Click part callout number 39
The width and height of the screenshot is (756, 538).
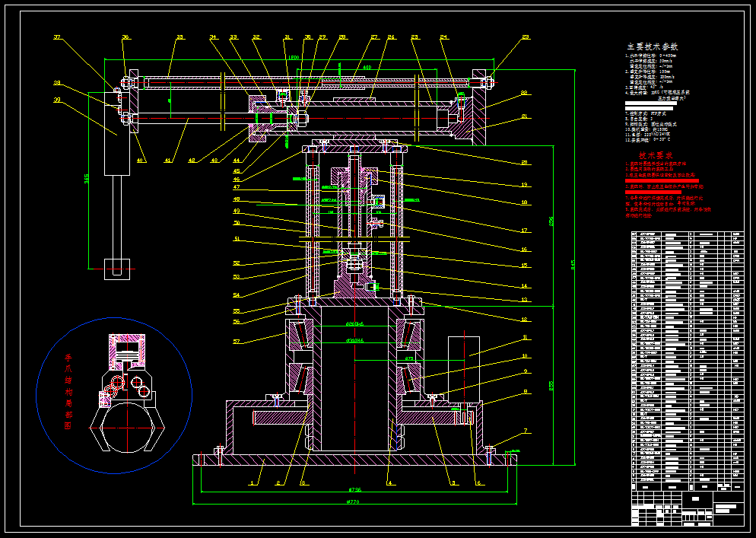pyautogui.click(x=57, y=100)
